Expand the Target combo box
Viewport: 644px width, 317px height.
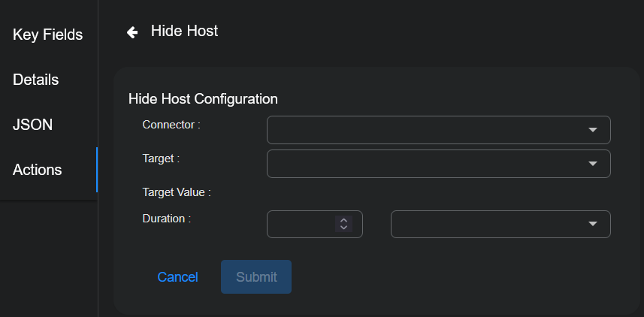point(428,164)
